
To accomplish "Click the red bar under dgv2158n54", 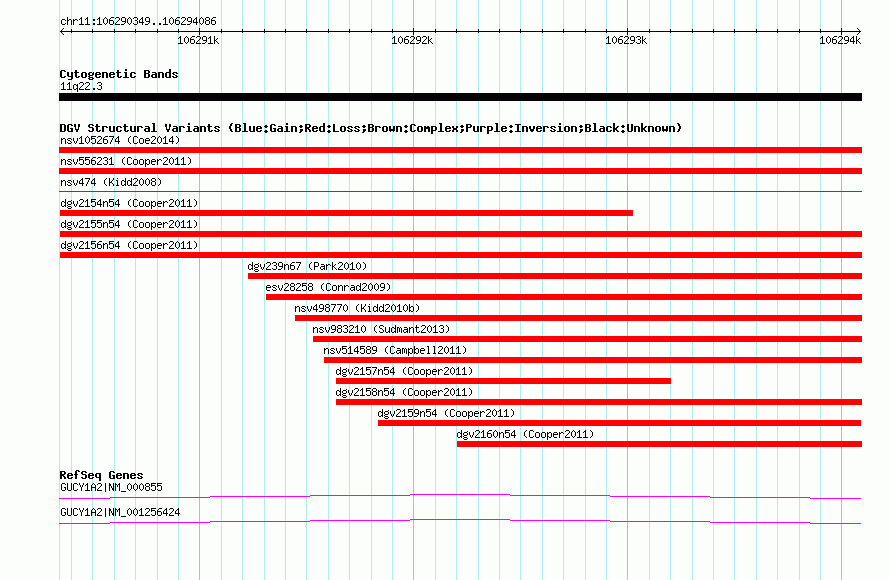I will coord(599,402).
